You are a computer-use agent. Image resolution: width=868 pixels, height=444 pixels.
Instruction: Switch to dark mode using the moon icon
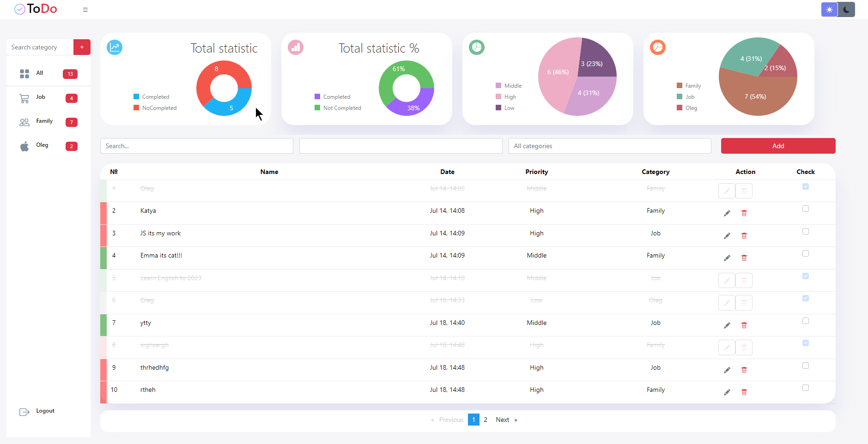[x=846, y=10]
